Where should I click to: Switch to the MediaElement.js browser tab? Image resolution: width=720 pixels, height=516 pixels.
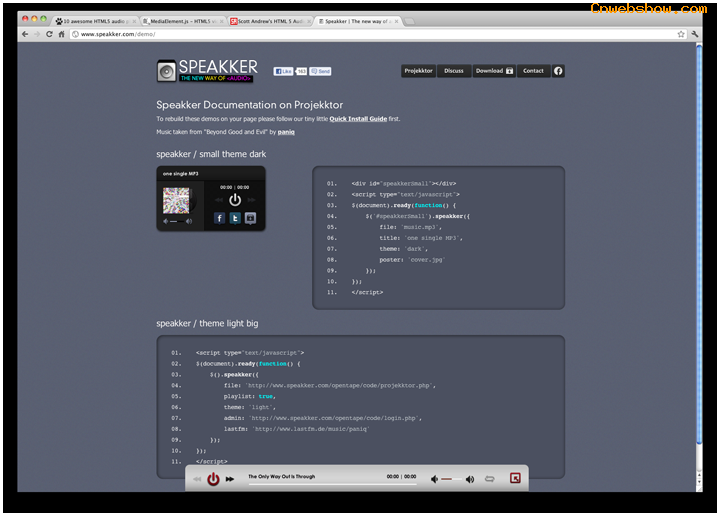coord(182,20)
